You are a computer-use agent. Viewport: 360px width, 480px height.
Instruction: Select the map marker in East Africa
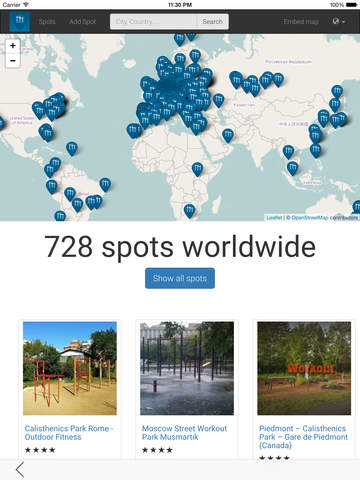tap(197, 169)
